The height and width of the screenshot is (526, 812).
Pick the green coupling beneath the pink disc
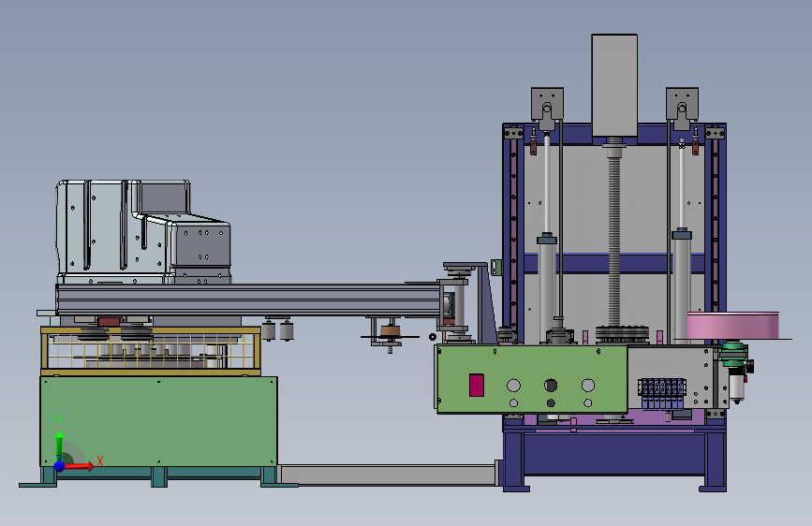pyautogui.click(x=732, y=354)
